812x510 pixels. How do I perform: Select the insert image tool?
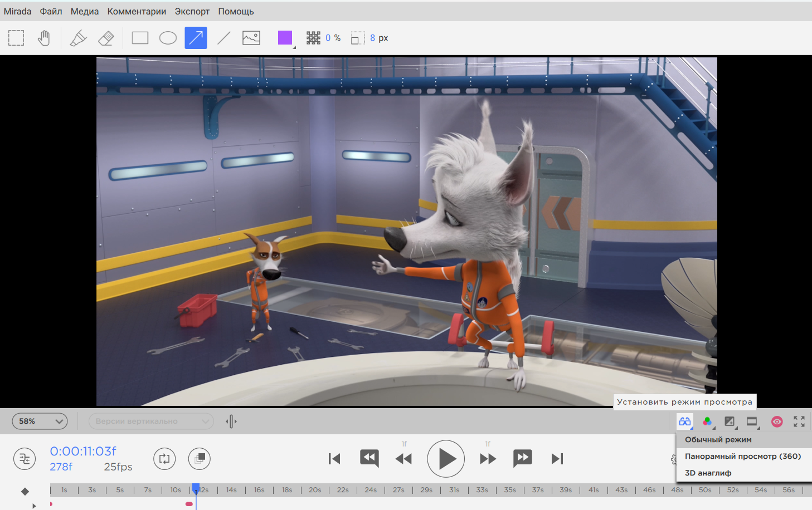251,38
